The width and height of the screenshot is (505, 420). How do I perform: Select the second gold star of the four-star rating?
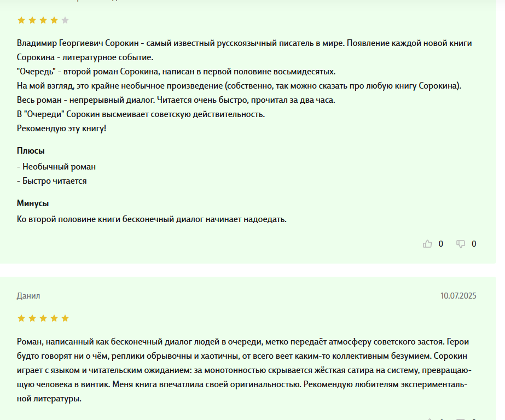point(32,20)
